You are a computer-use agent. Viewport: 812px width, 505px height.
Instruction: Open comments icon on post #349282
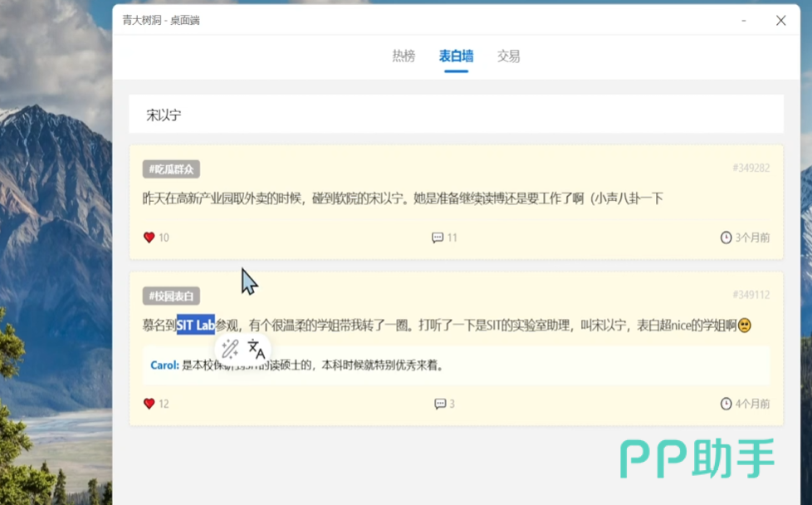438,238
